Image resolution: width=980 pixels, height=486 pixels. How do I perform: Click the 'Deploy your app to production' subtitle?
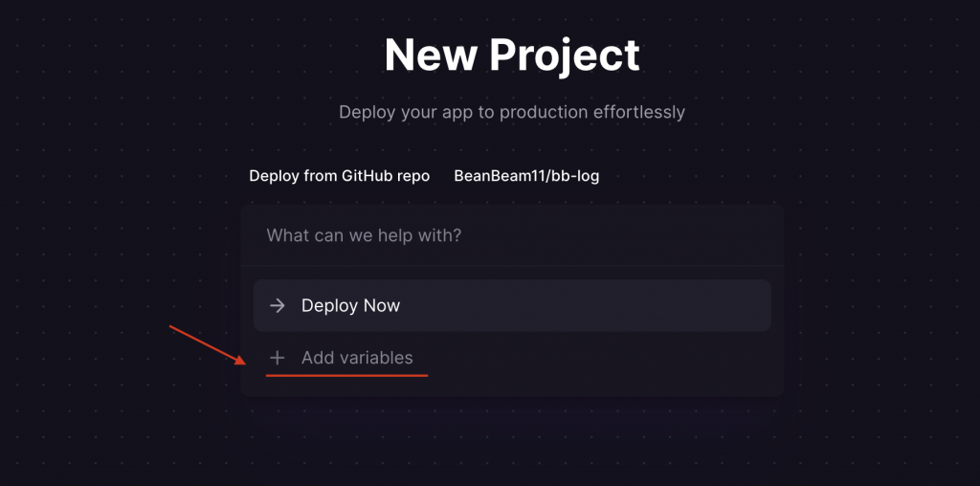(x=512, y=112)
